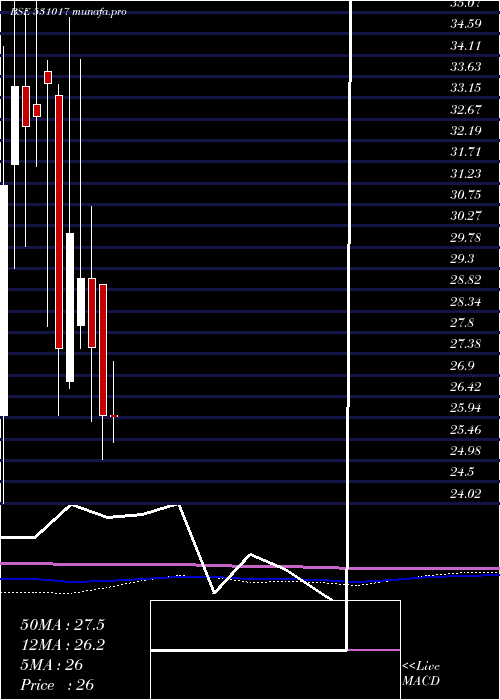500x700 pixels.
Task: Select the Price : 26 readout
Action: pyautogui.click(x=57, y=685)
